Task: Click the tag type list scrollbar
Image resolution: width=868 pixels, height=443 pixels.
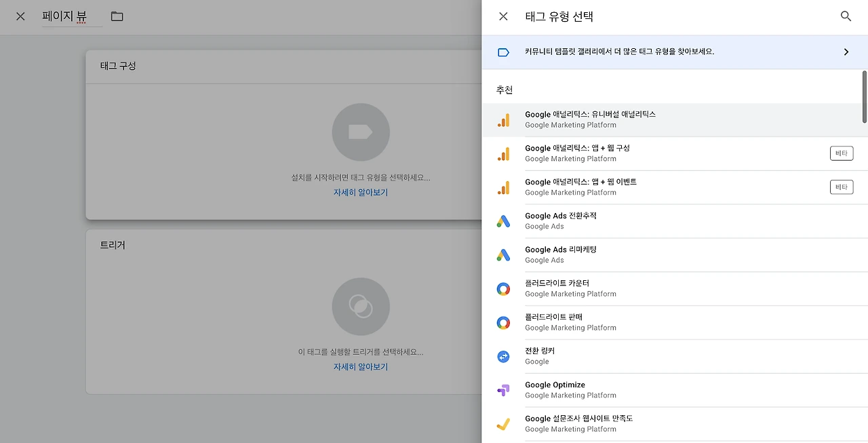Action: (x=865, y=97)
